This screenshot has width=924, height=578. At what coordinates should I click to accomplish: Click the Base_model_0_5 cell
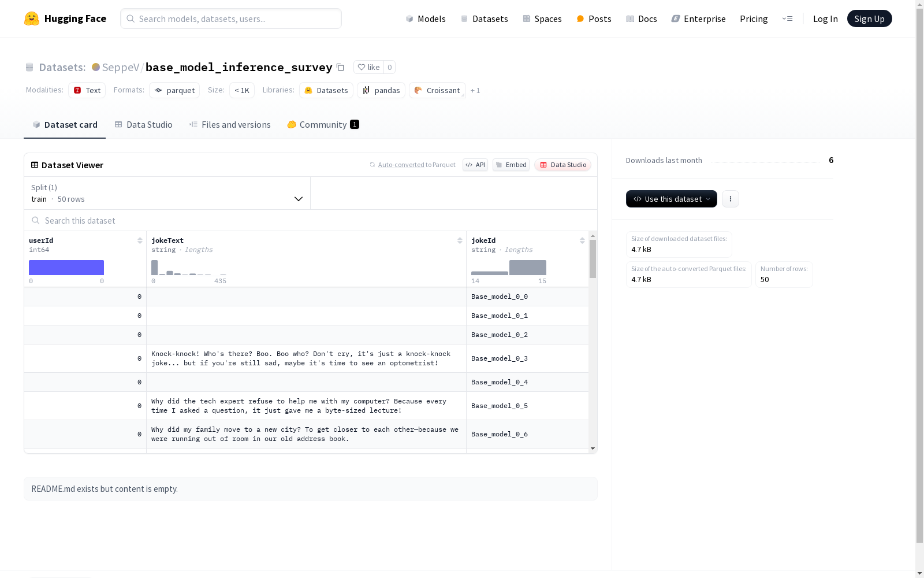click(527, 406)
